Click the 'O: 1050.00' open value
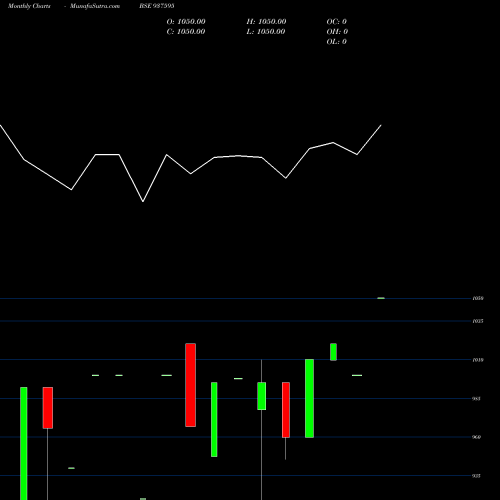This screenshot has height=500, width=500. 186,22
